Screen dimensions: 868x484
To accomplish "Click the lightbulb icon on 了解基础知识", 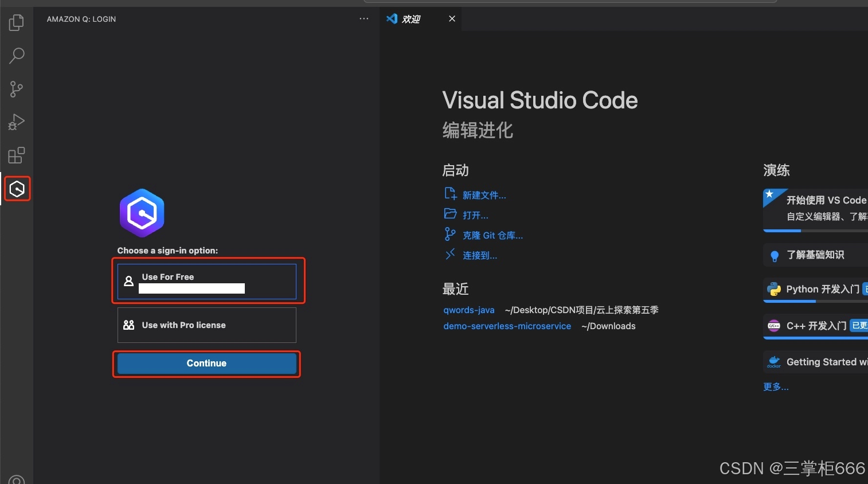I will click(x=775, y=256).
